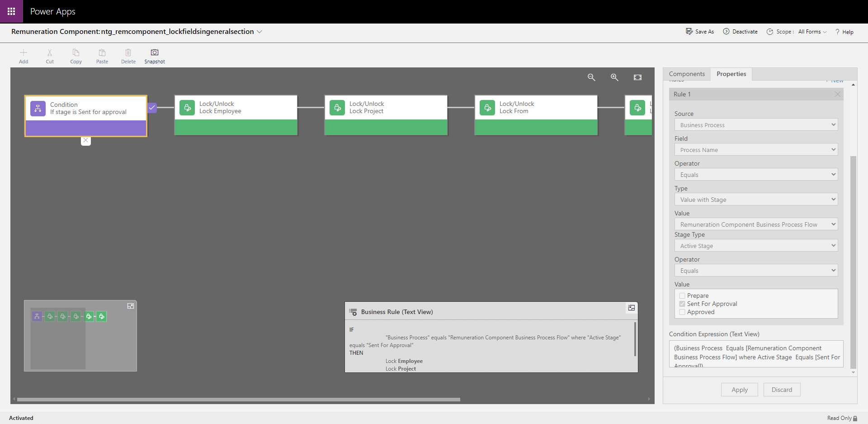868x424 pixels.
Task: Open the Stage Type dropdown showing Active Stage
Action: 756,246
